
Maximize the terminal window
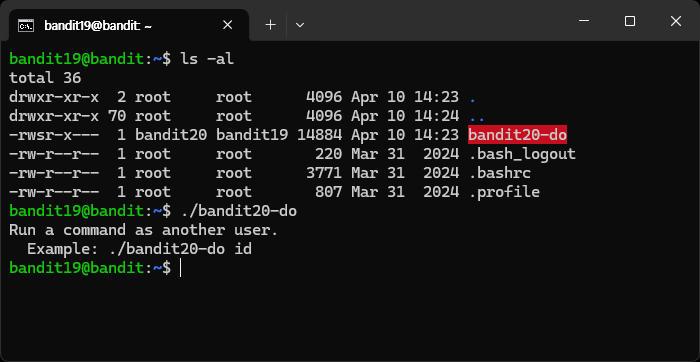coord(630,21)
